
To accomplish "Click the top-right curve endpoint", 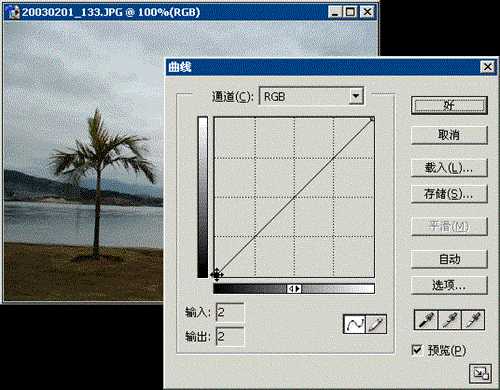I will pyautogui.click(x=372, y=119).
